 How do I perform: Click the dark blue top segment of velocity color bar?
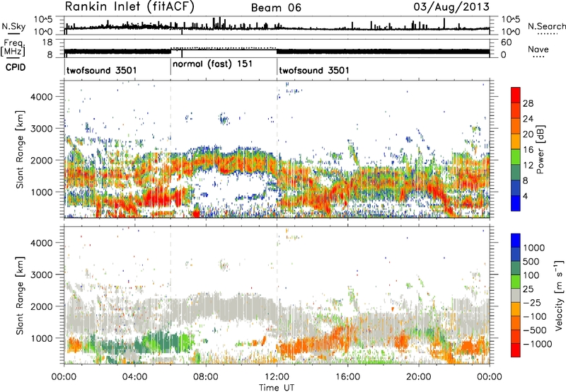516,241
